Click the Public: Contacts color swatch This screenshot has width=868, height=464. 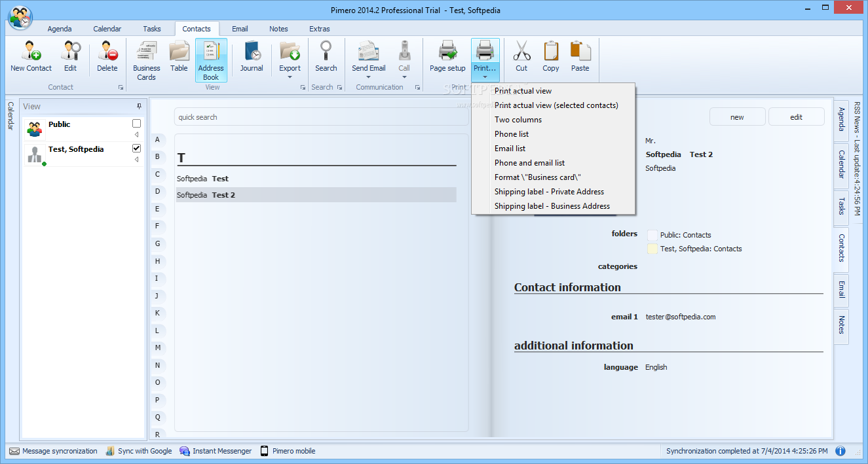tap(652, 235)
